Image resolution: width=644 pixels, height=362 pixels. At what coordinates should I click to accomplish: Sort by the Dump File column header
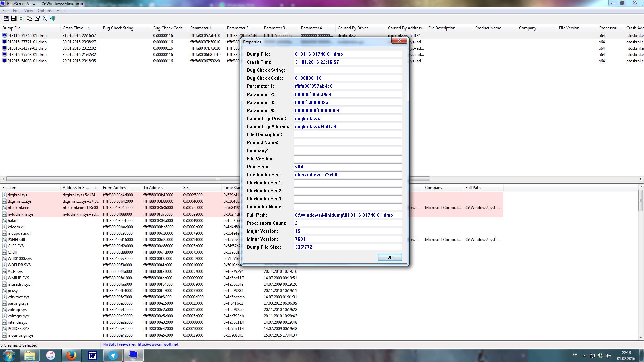[x=30, y=28]
